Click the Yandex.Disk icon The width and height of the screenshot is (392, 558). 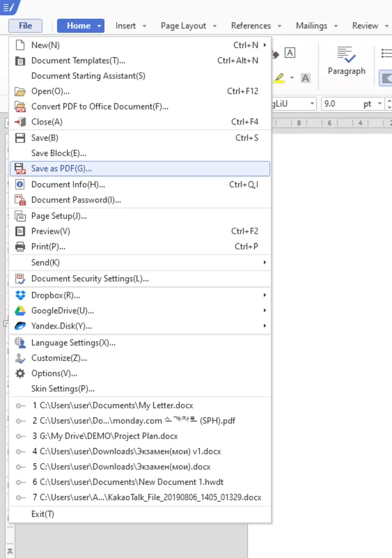point(20,326)
